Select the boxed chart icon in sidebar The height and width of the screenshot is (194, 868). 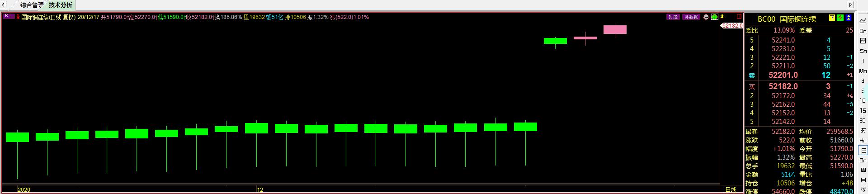pyautogui.click(x=863, y=41)
